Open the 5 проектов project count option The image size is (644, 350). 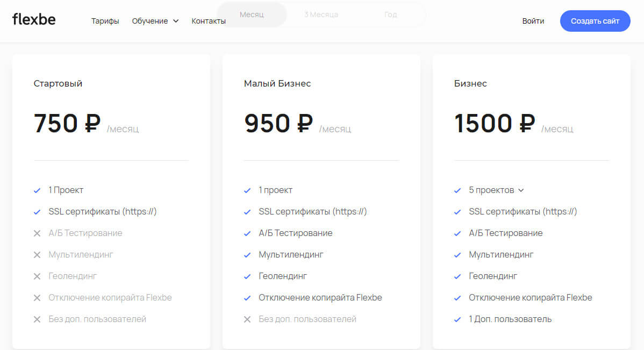[491, 190]
